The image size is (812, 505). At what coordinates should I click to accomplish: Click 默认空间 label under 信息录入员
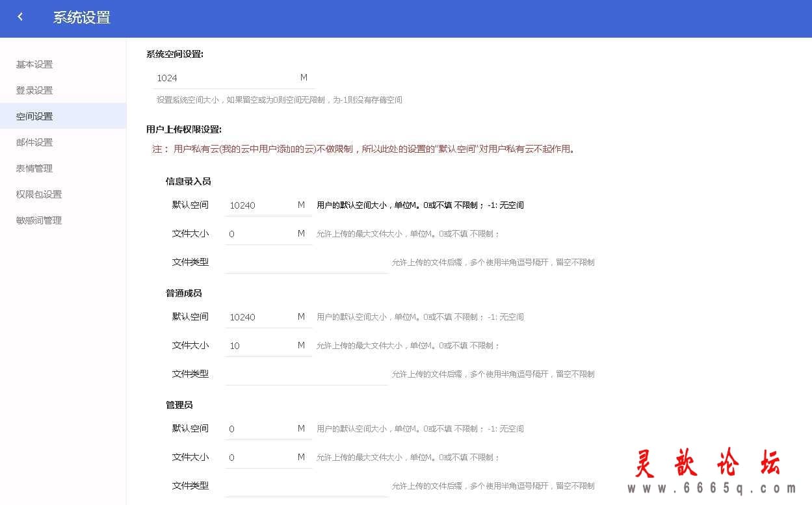190,205
